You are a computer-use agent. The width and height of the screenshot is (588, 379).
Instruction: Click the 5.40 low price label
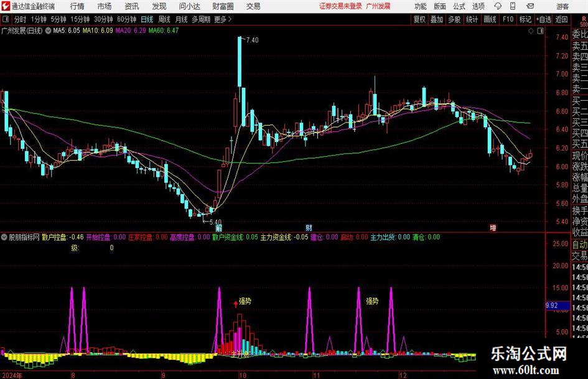(215, 222)
